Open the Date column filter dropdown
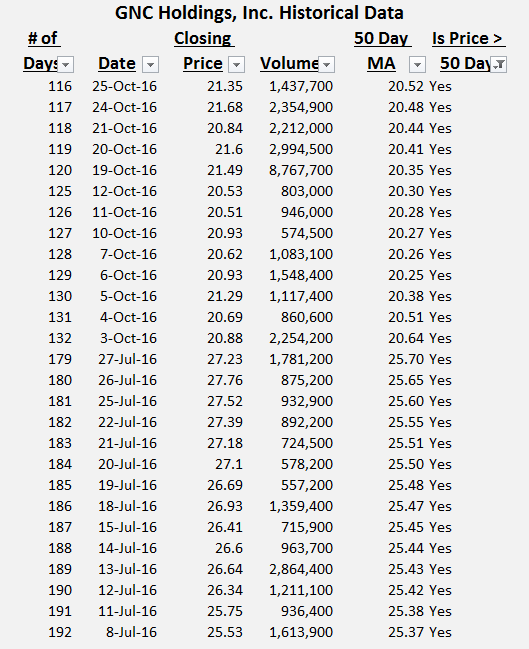The width and height of the screenshot is (529, 649). 150,65
